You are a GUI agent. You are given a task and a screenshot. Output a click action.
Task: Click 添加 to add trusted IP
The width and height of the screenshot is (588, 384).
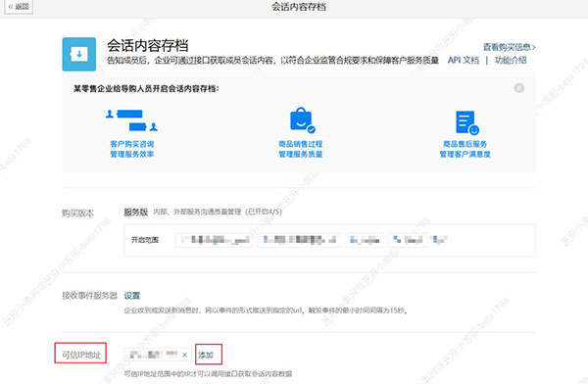coord(206,355)
